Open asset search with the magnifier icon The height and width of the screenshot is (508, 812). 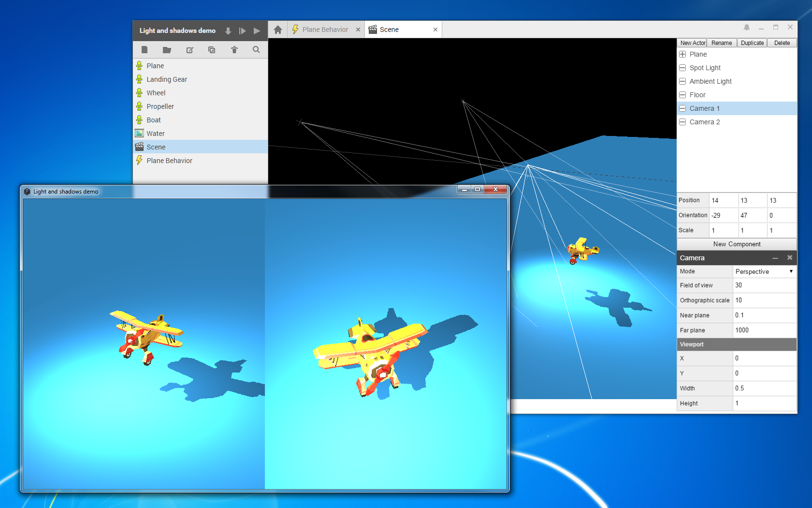tap(256, 50)
